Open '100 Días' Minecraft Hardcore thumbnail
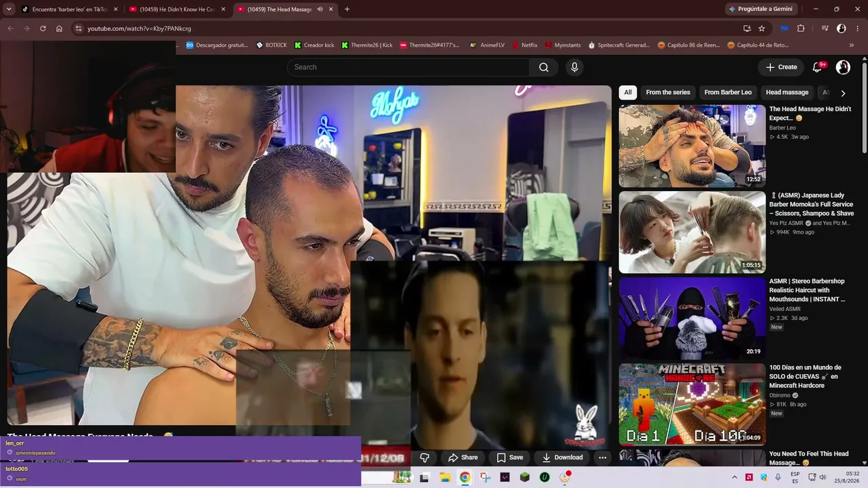The width and height of the screenshot is (868, 488). pyautogui.click(x=692, y=405)
